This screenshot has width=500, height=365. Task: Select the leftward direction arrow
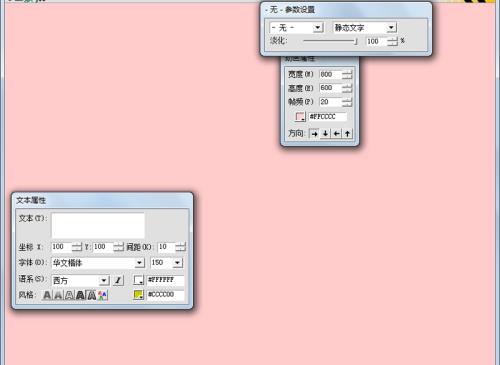point(336,134)
